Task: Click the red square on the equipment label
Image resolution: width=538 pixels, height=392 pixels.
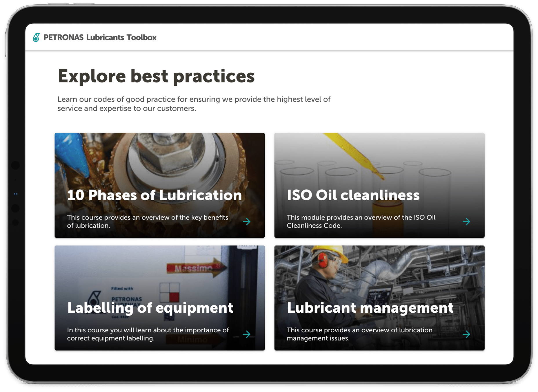Action: (x=174, y=297)
